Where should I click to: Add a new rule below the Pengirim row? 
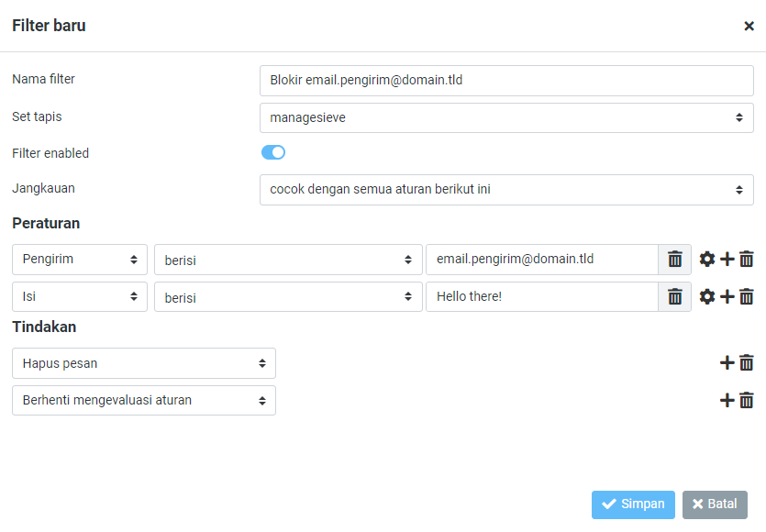726,260
